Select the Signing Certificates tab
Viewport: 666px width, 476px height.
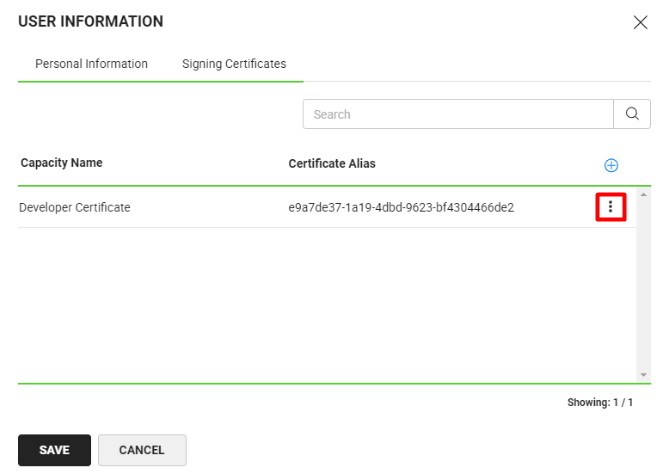point(234,64)
